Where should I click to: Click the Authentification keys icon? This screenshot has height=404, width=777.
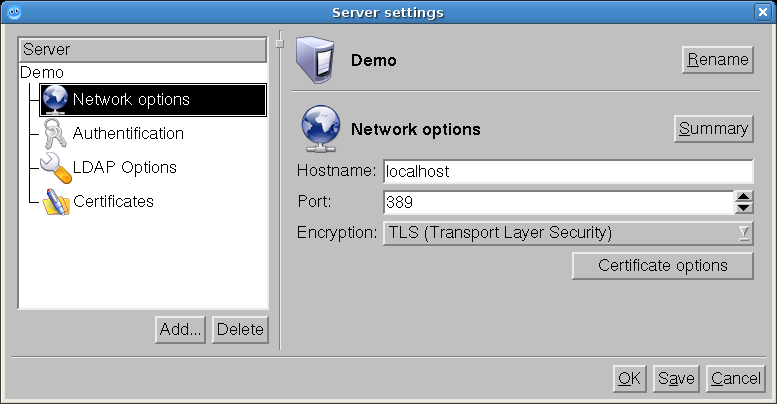56,134
